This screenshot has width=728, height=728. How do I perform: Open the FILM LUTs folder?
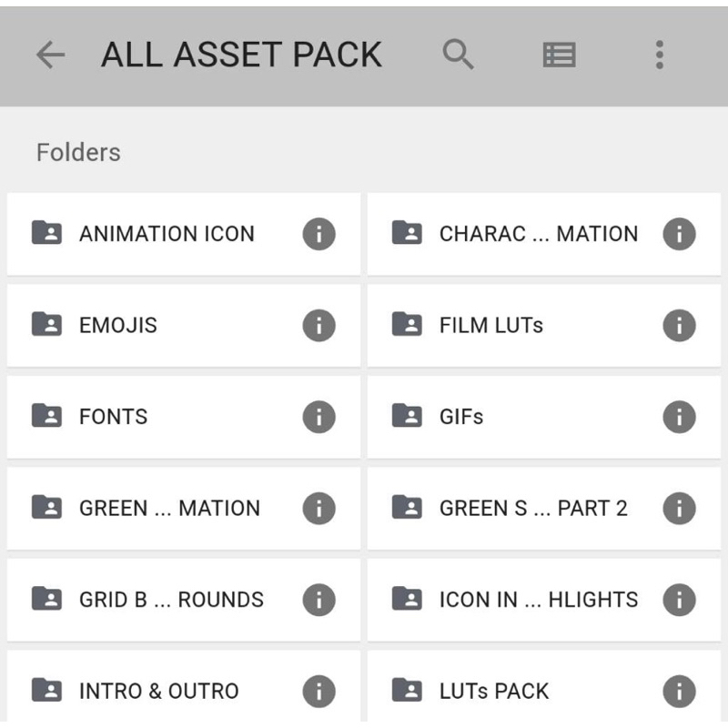(491, 325)
